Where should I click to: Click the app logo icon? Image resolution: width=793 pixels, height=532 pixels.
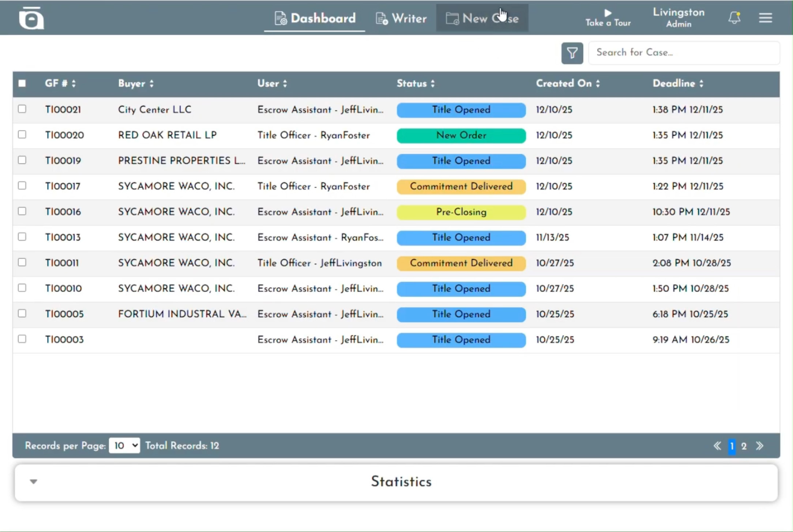31,18
